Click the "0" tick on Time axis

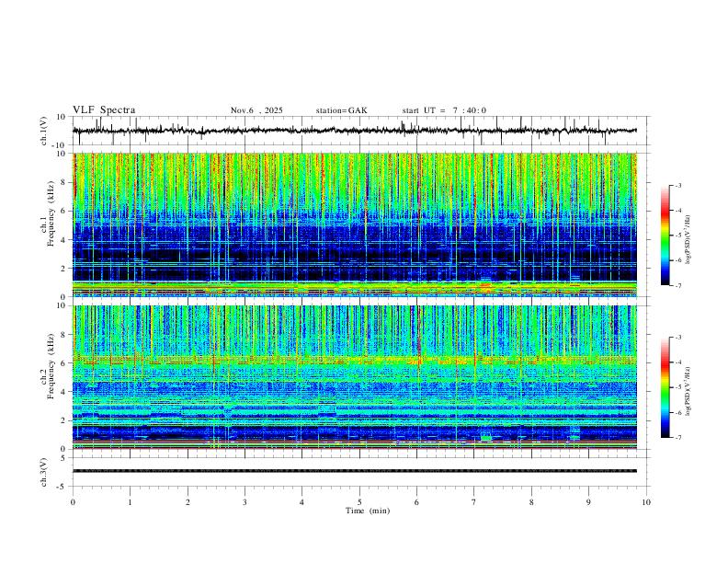coord(73,502)
